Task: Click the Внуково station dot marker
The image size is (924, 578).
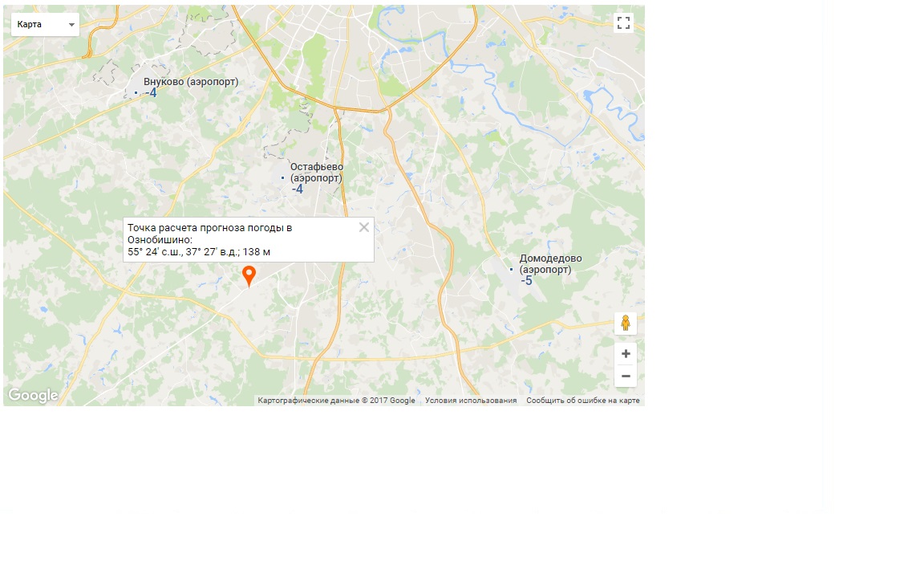Action: 136,92
